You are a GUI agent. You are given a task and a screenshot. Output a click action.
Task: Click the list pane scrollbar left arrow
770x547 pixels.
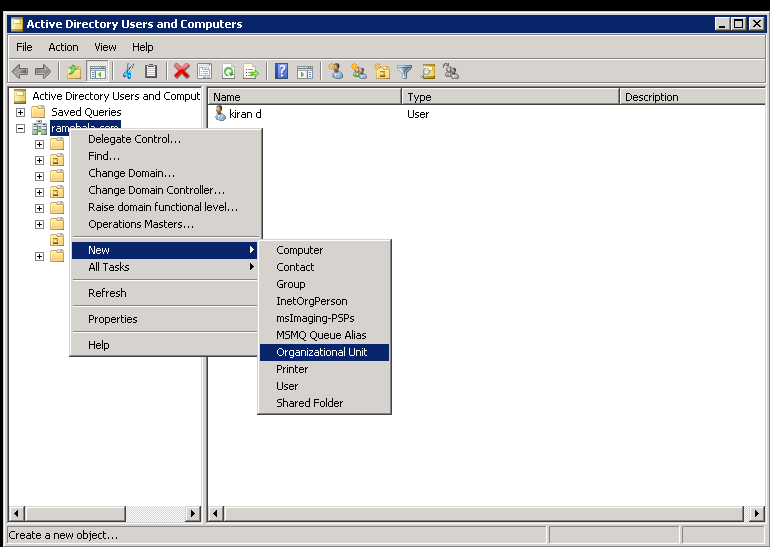pyautogui.click(x=216, y=514)
